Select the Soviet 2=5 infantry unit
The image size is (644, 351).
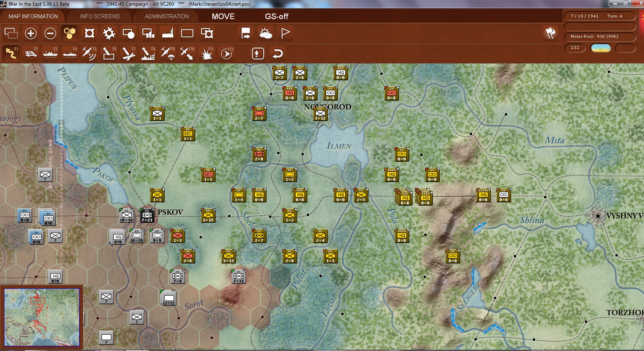click(361, 195)
